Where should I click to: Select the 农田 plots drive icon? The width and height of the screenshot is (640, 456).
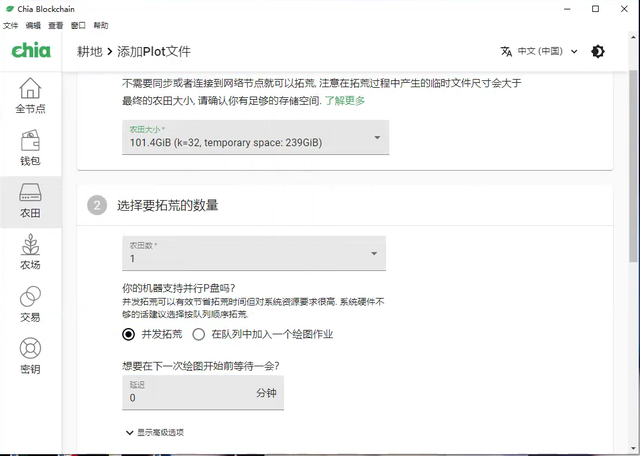click(31, 192)
